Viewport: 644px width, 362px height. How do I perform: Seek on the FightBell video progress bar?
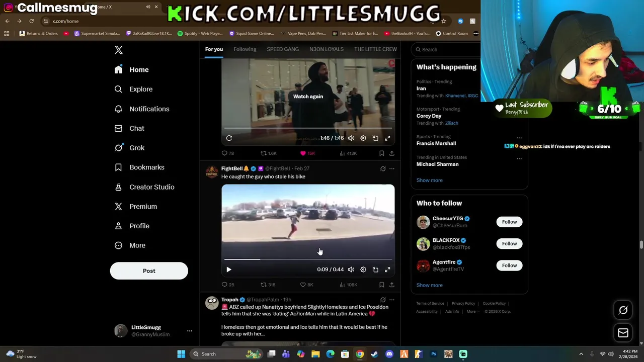click(308, 259)
